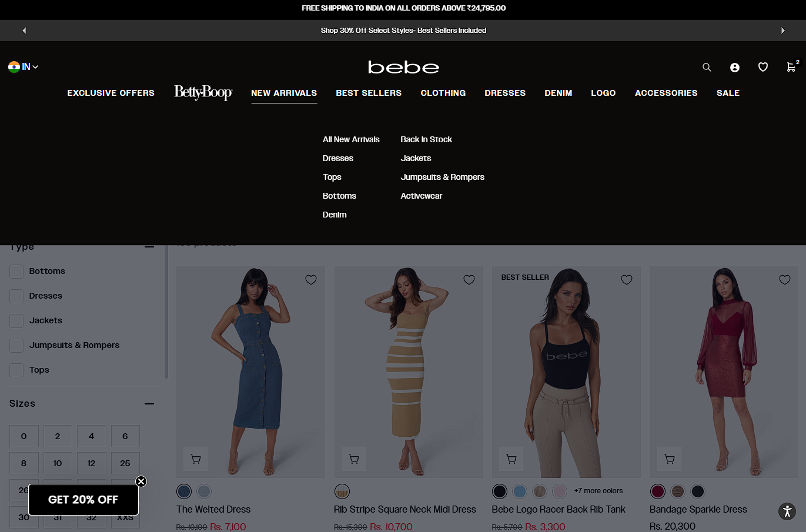Choose maroon swatch for Bandage Sparkle Dress

658,491
